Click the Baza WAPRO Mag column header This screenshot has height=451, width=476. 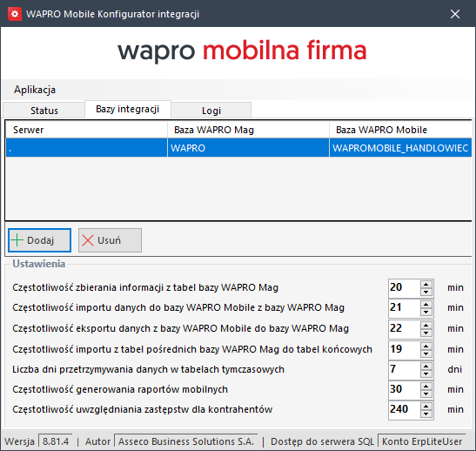click(x=248, y=130)
